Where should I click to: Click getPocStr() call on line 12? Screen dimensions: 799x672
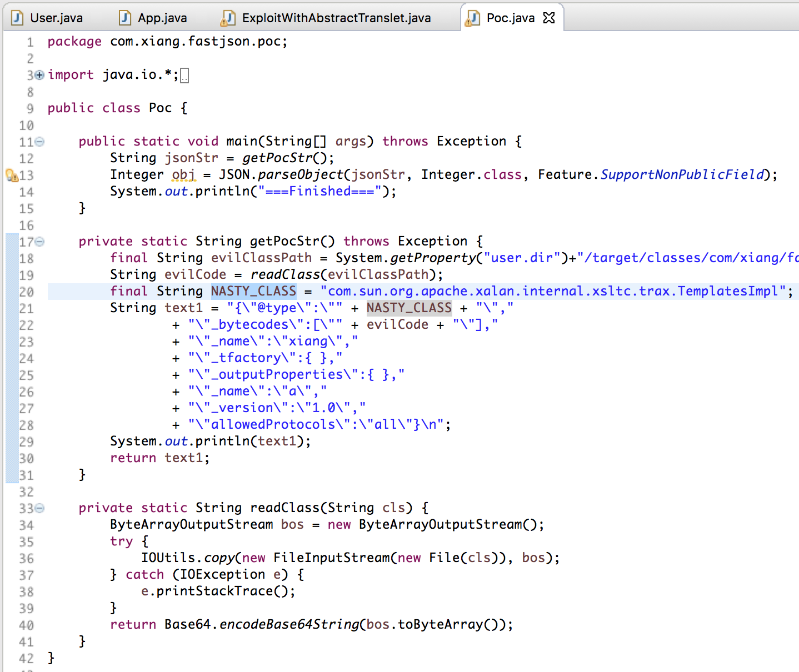[x=285, y=158]
